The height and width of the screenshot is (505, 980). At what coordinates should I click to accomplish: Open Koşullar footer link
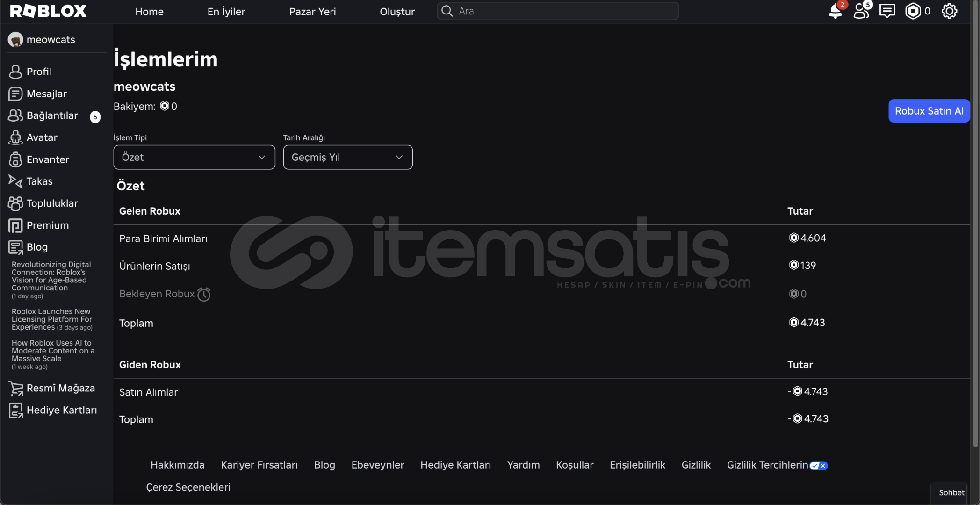pos(575,465)
